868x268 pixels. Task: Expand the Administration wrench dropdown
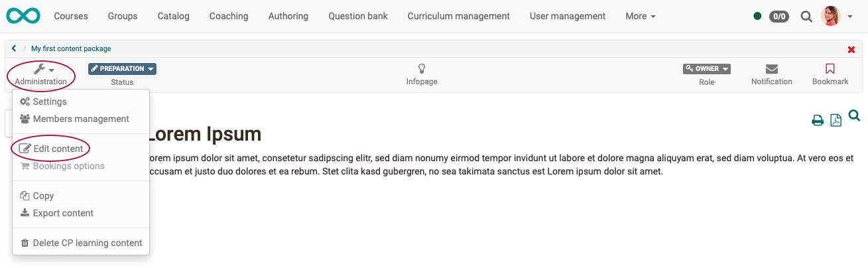pyautogui.click(x=43, y=69)
